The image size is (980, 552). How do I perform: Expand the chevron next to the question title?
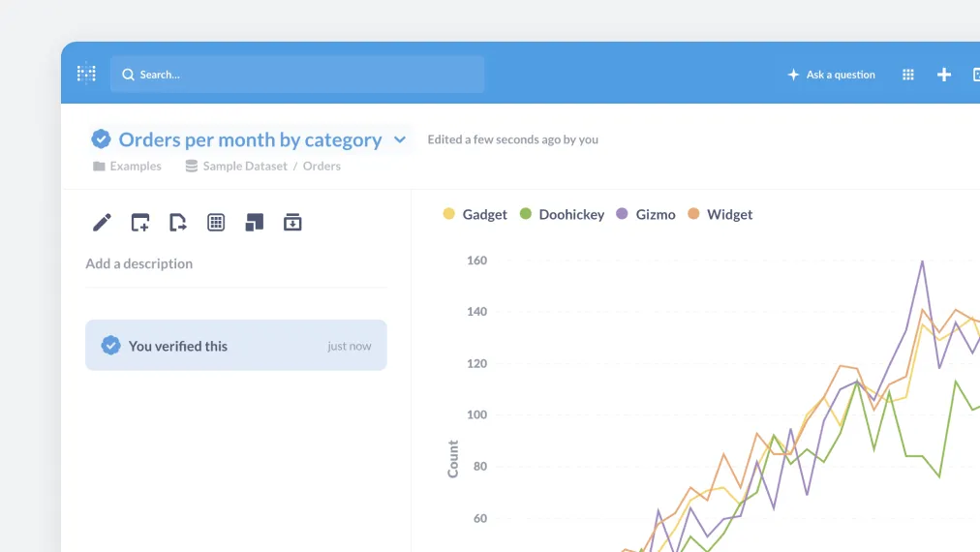400,139
